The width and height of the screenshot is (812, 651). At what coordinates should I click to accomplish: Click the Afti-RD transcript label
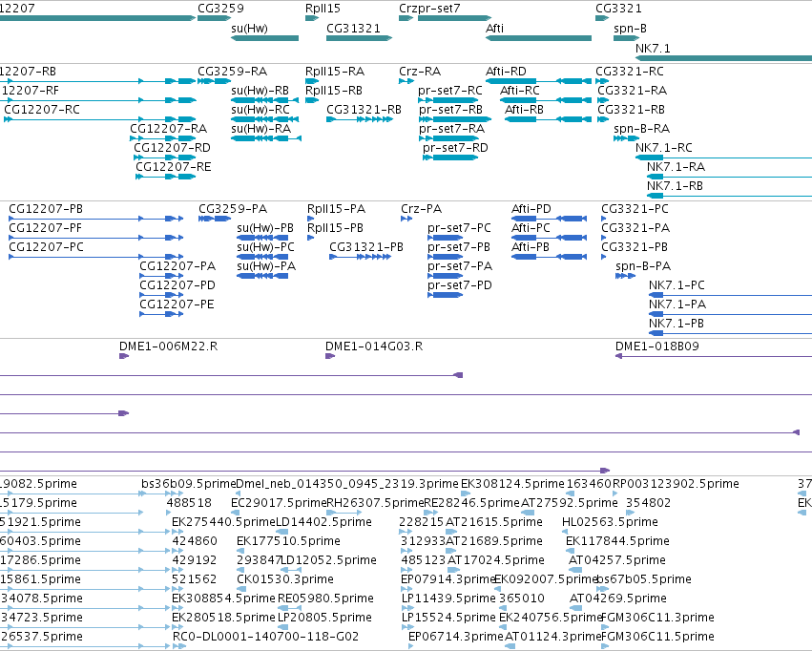point(506,72)
